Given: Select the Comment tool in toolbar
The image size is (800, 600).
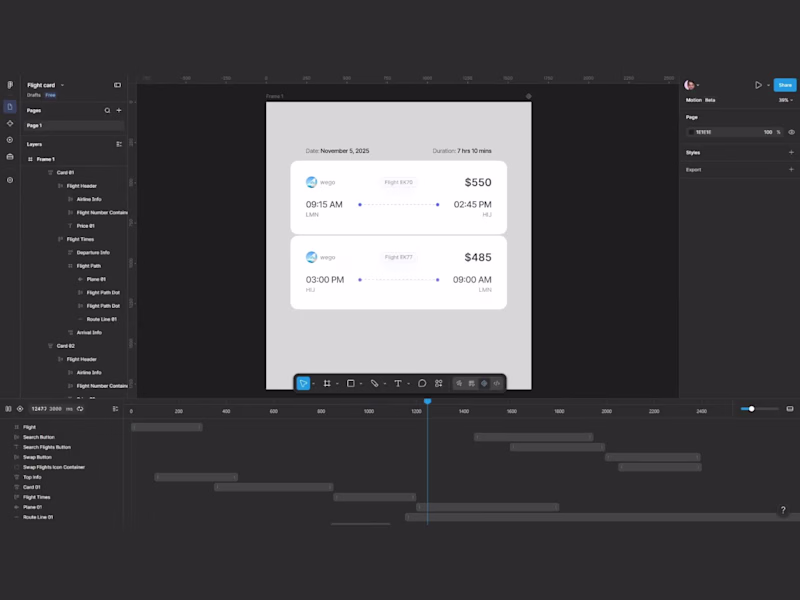Looking at the screenshot, I should coord(422,384).
